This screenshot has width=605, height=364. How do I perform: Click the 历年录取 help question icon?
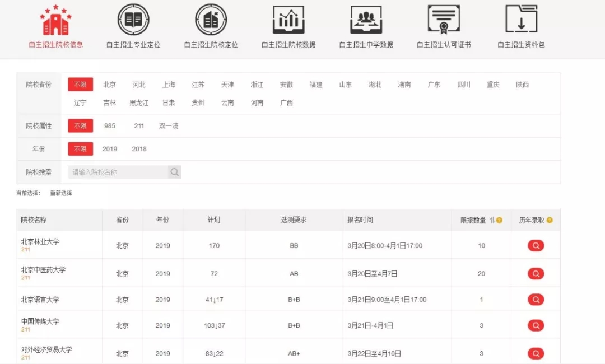(550, 221)
